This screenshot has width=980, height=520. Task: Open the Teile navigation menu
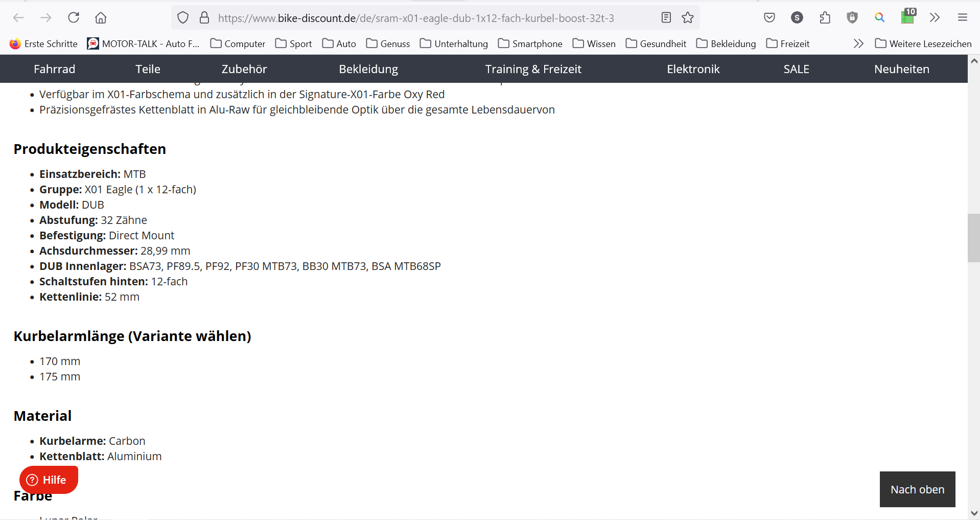click(148, 69)
